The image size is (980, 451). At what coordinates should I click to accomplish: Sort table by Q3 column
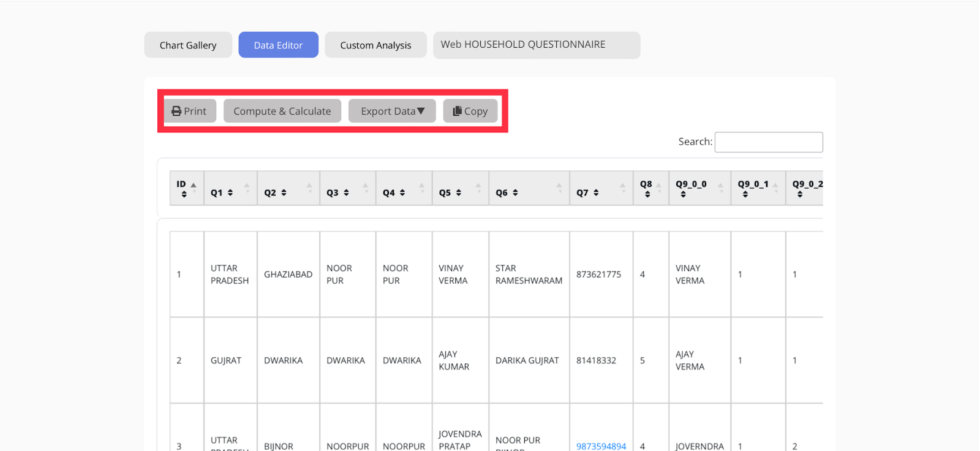[x=348, y=188]
